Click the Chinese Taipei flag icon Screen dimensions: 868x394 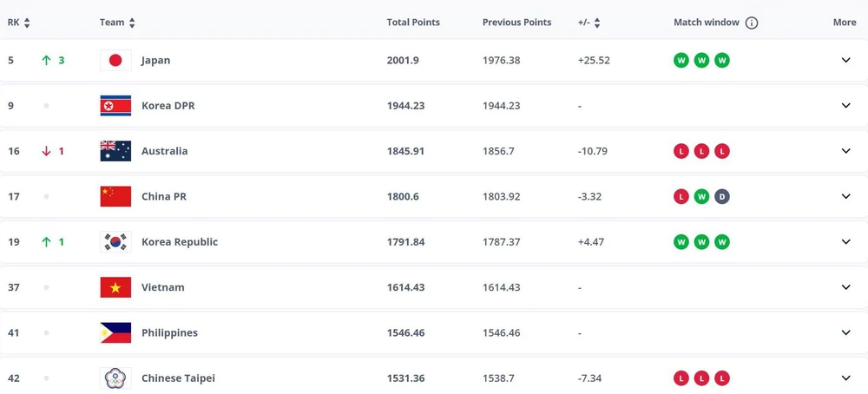[115, 378]
